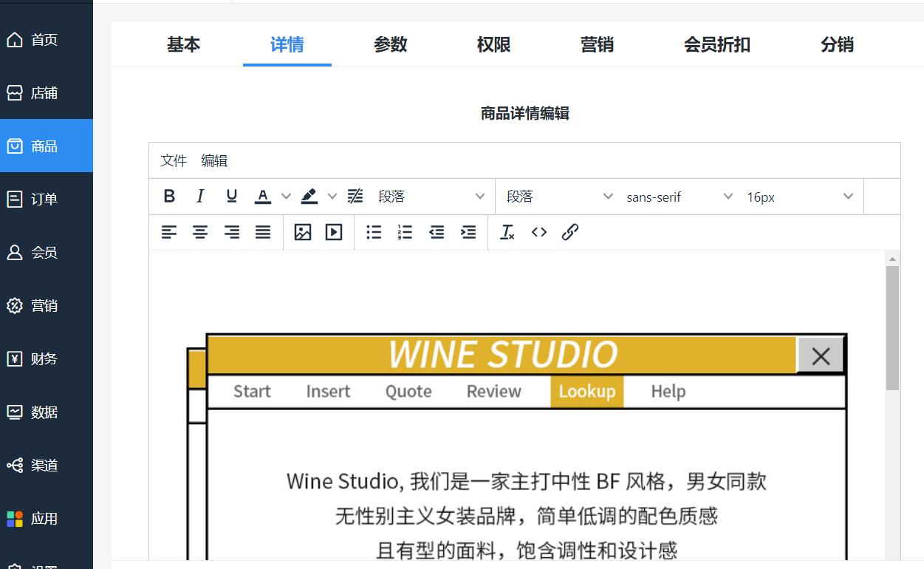
Task: Open 店铺 in the sidebar
Action: [47, 93]
